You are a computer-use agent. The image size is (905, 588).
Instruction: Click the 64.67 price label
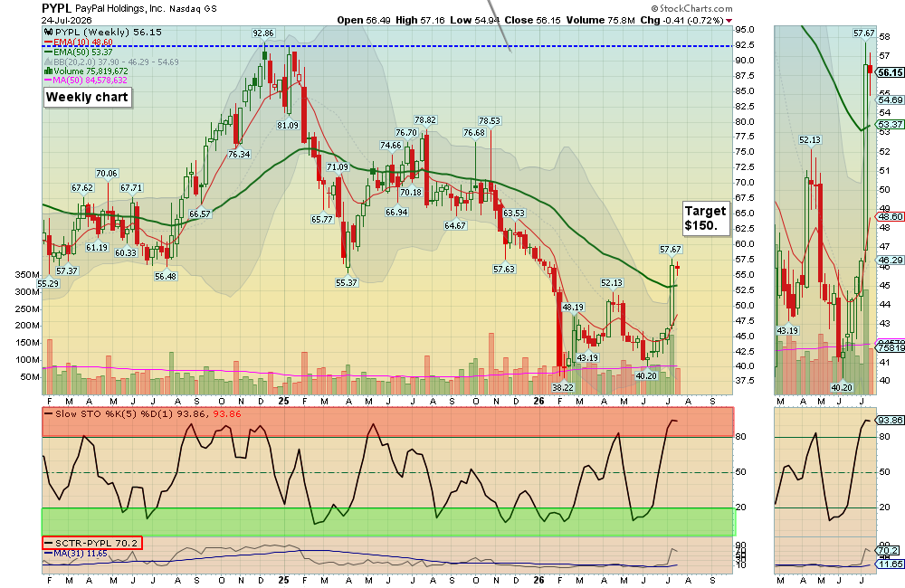click(455, 225)
